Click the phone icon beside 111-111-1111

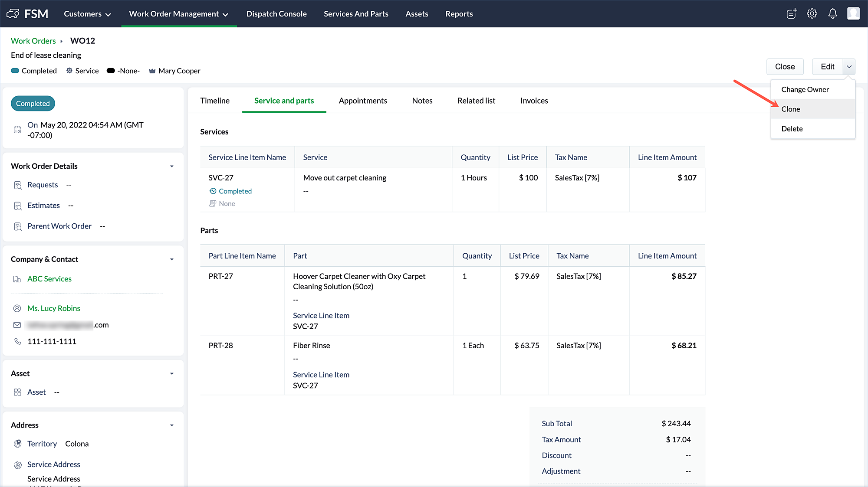tap(18, 341)
